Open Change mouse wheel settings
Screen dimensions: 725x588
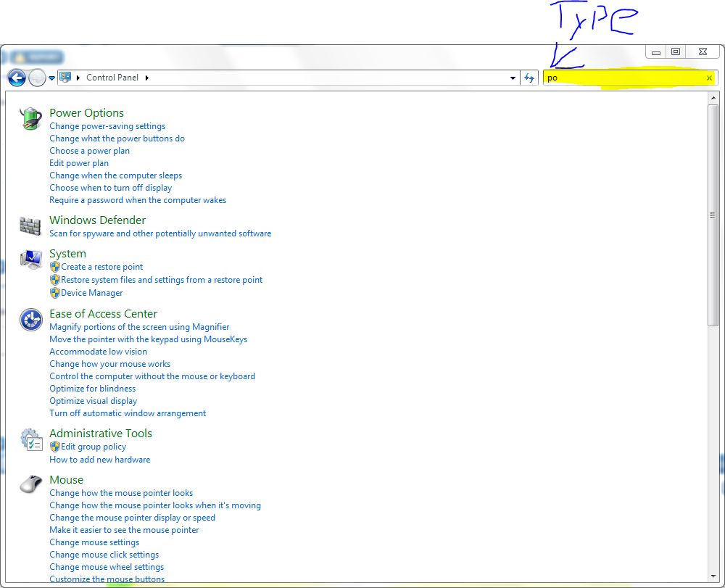[x=107, y=567]
